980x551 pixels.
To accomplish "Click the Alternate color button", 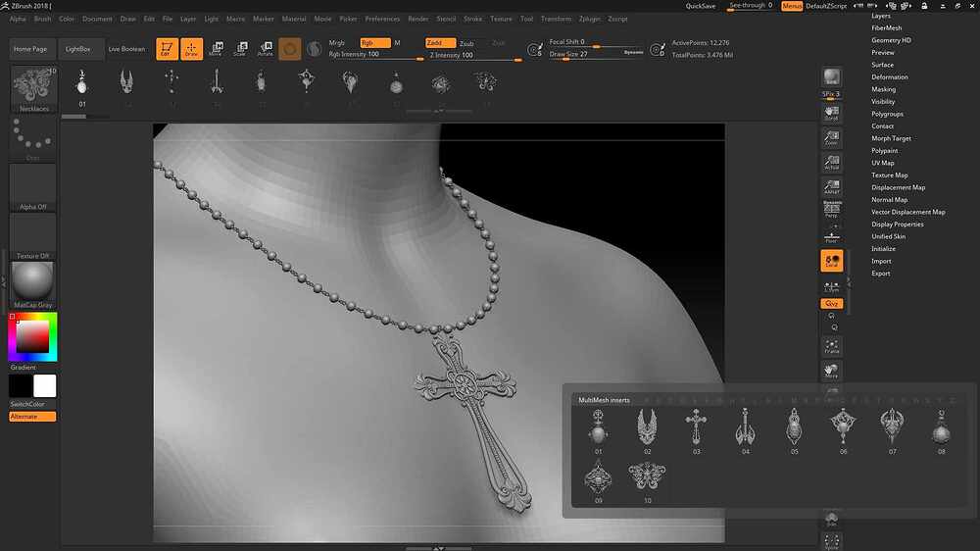I will [32, 417].
